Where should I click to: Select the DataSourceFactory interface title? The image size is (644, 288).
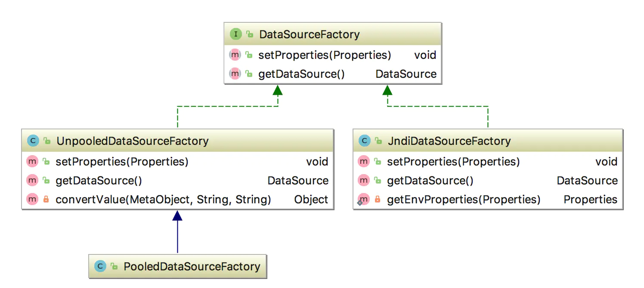[x=309, y=34]
